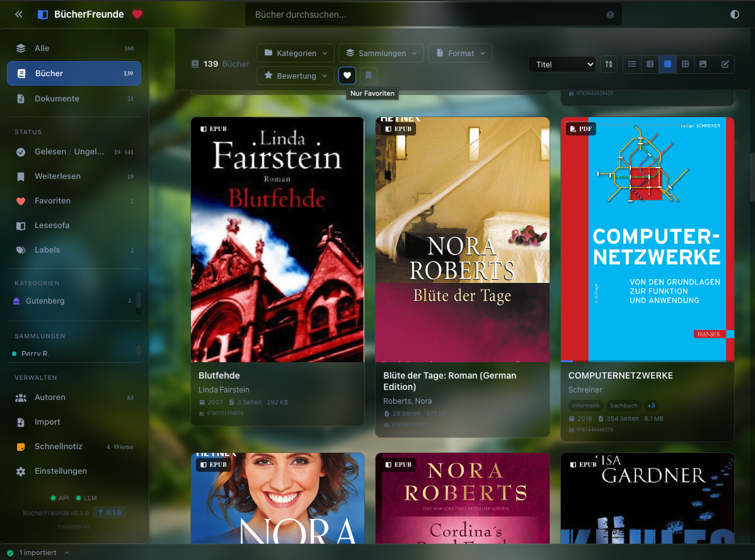Switch to cover image view icon
The width and height of the screenshot is (755, 560).
coord(703,64)
